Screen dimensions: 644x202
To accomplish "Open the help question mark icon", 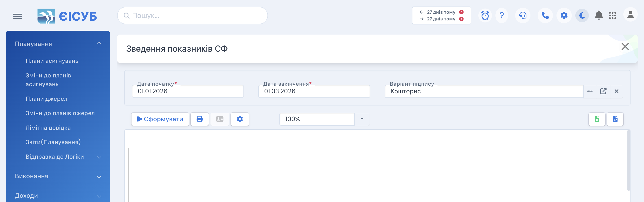I will click(x=502, y=15).
